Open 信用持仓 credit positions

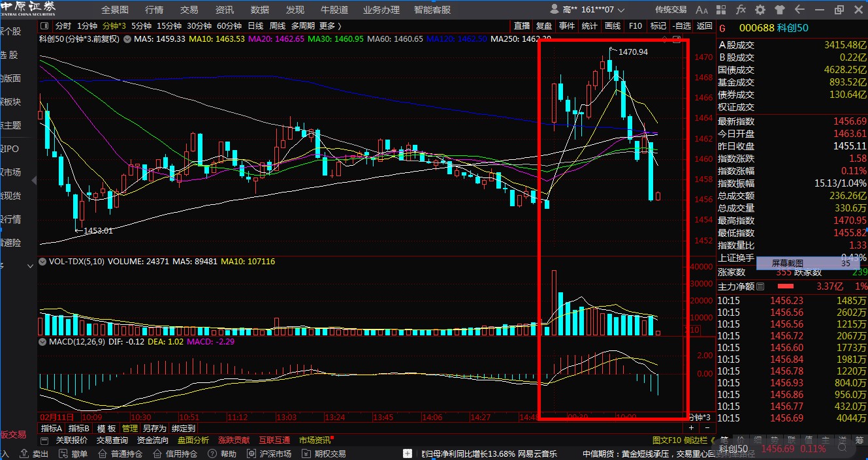[175, 454]
